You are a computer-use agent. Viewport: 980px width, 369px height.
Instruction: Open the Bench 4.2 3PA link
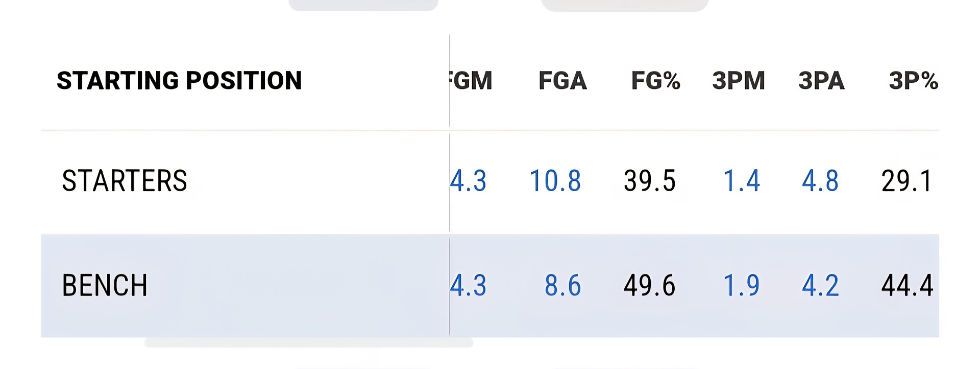(820, 285)
